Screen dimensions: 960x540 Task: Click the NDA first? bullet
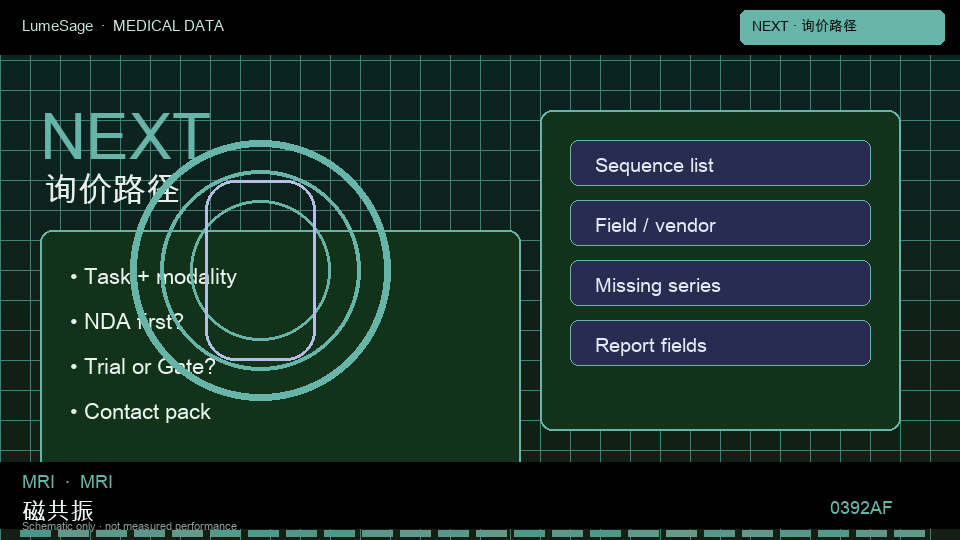click(127, 321)
